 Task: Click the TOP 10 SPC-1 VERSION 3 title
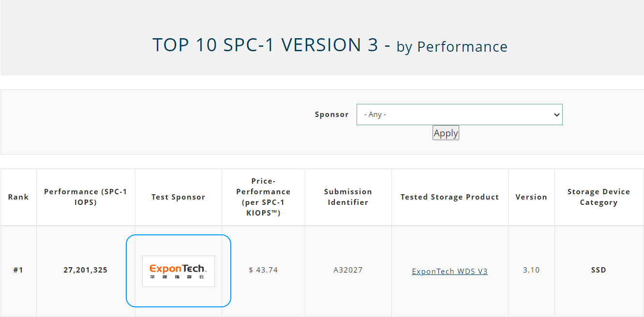pyautogui.click(x=330, y=45)
